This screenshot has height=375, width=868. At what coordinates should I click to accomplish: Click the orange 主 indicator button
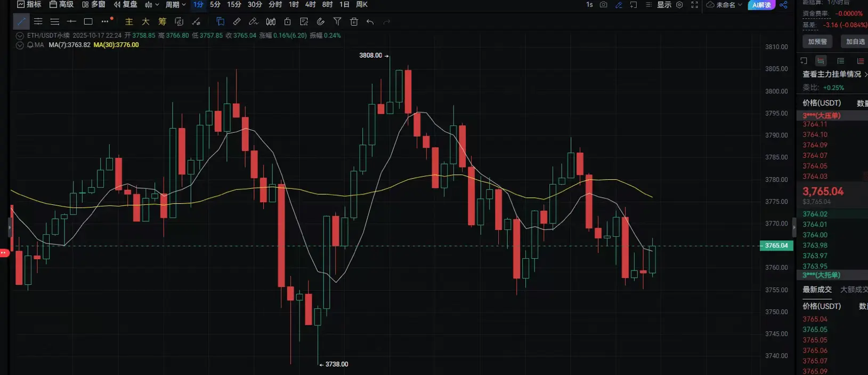pyautogui.click(x=129, y=22)
